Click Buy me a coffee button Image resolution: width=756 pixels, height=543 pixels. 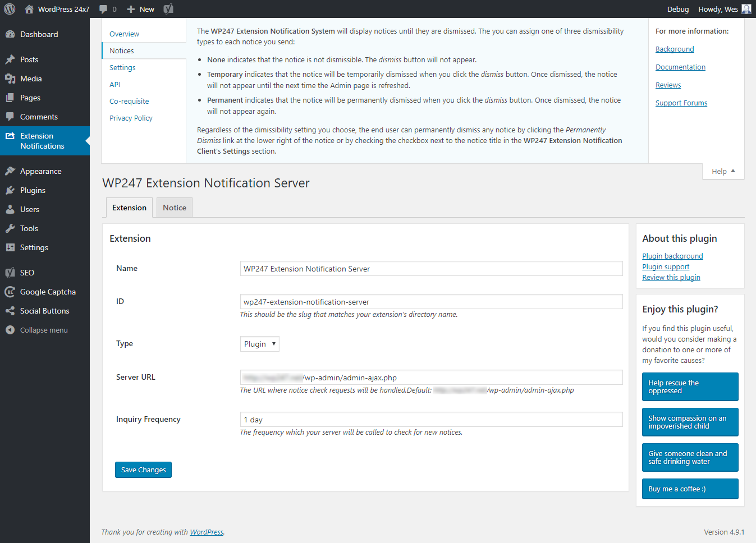[x=690, y=489]
